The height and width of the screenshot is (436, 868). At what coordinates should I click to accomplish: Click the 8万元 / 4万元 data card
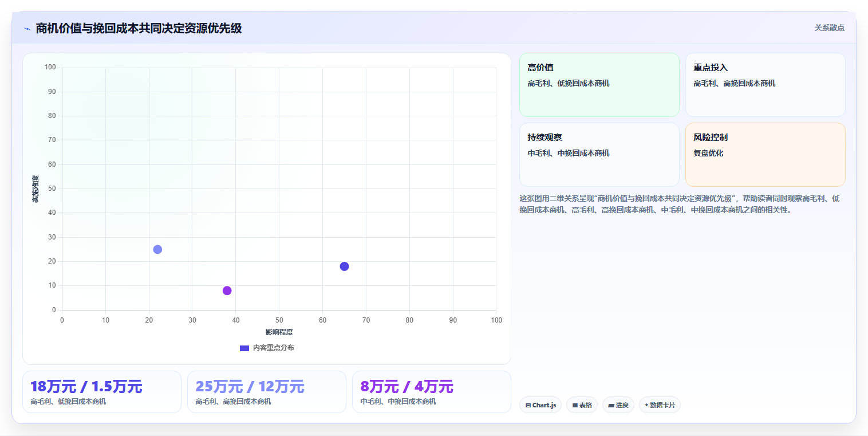[x=432, y=392]
